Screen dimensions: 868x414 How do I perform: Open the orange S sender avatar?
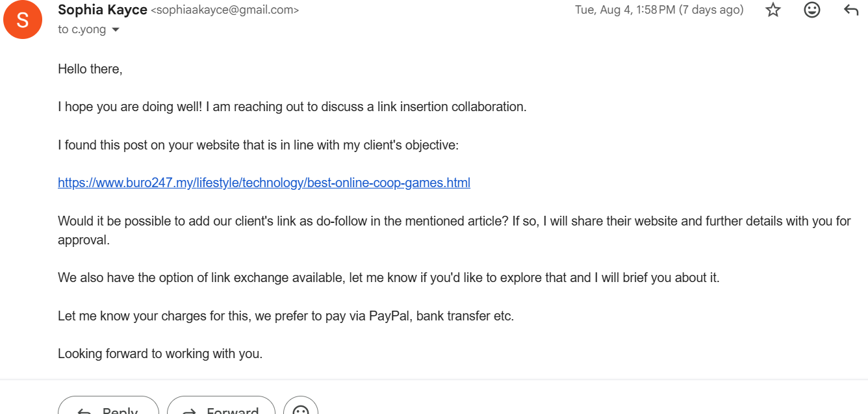pyautogui.click(x=23, y=20)
